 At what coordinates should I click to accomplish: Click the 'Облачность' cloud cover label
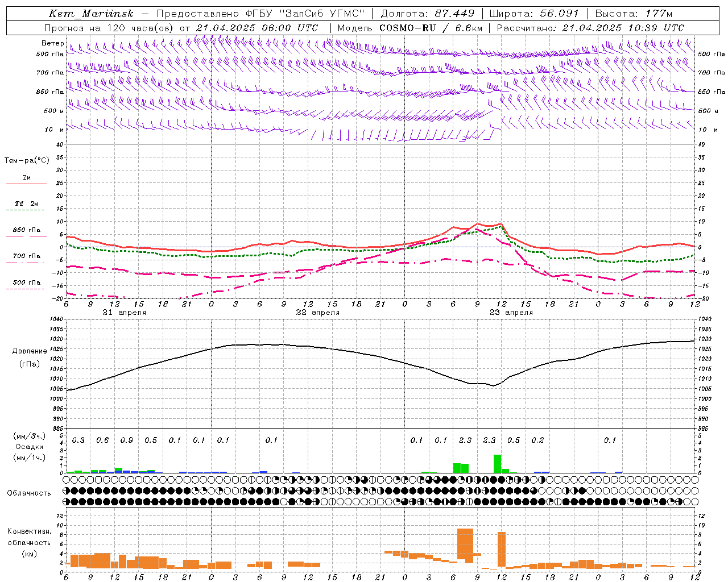tap(29, 493)
